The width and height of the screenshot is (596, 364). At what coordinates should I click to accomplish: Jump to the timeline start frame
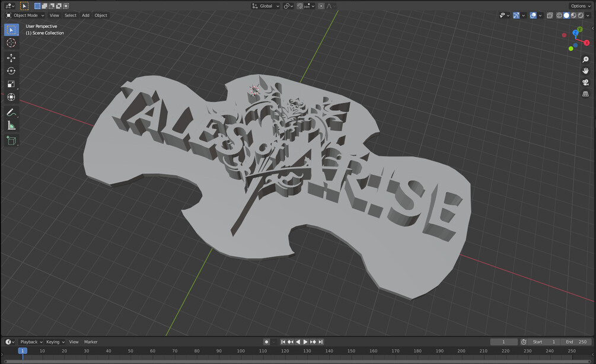[x=283, y=342]
